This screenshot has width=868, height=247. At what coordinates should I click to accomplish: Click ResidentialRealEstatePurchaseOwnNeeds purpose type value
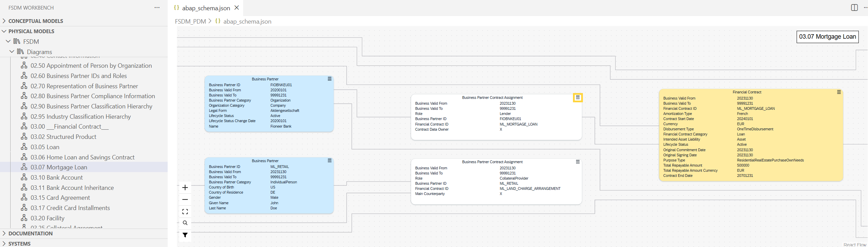(x=770, y=160)
